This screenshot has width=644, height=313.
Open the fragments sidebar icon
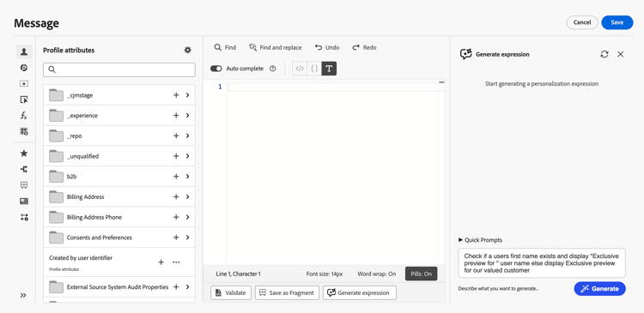pos(24,185)
